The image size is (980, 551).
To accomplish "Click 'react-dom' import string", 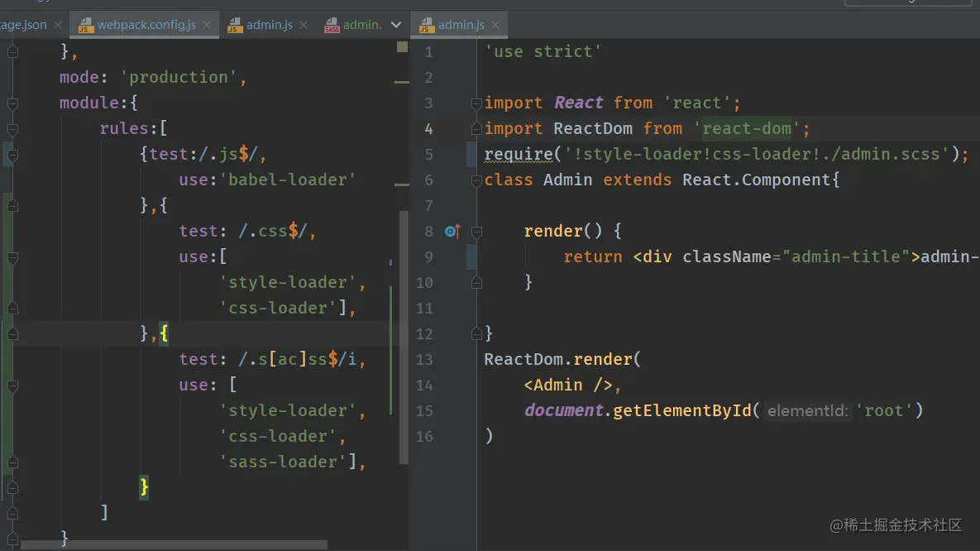I will 747,129.
